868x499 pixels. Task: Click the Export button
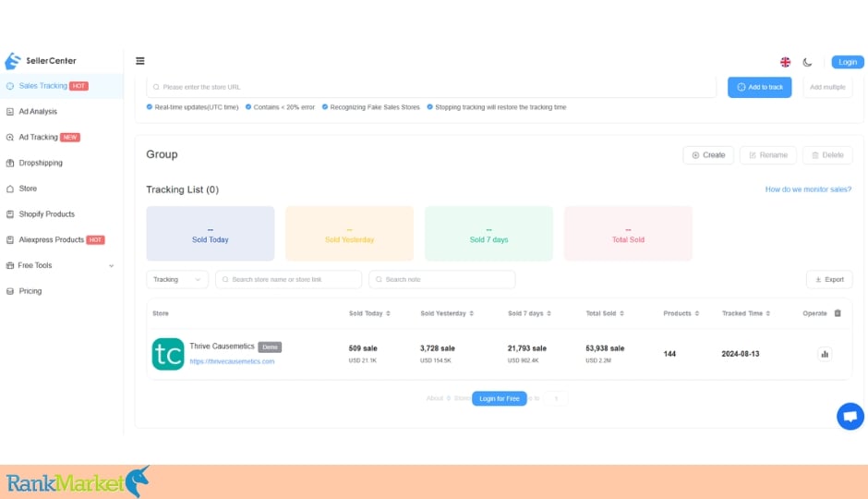[829, 280]
